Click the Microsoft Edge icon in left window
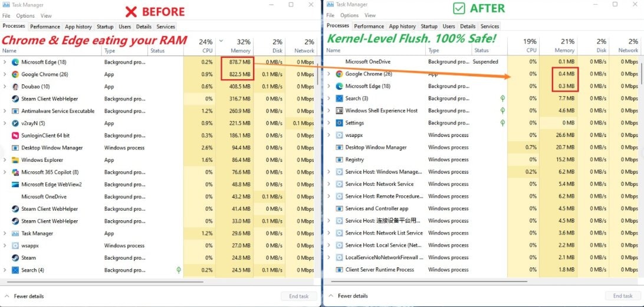Screen dimensions: 644x307 tap(15, 62)
